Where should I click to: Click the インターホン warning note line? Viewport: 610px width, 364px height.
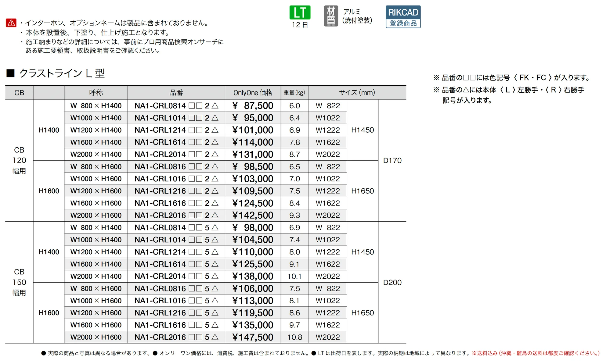114,23
